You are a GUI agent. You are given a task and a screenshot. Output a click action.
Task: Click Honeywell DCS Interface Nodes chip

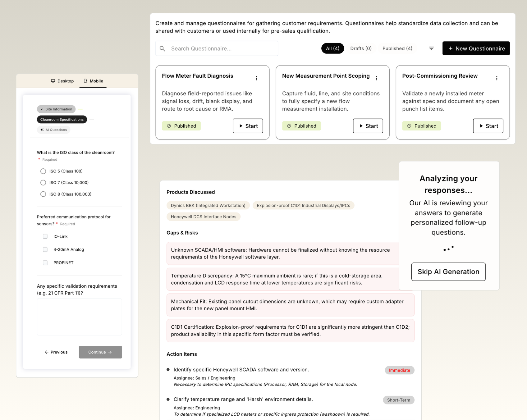(204, 217)
